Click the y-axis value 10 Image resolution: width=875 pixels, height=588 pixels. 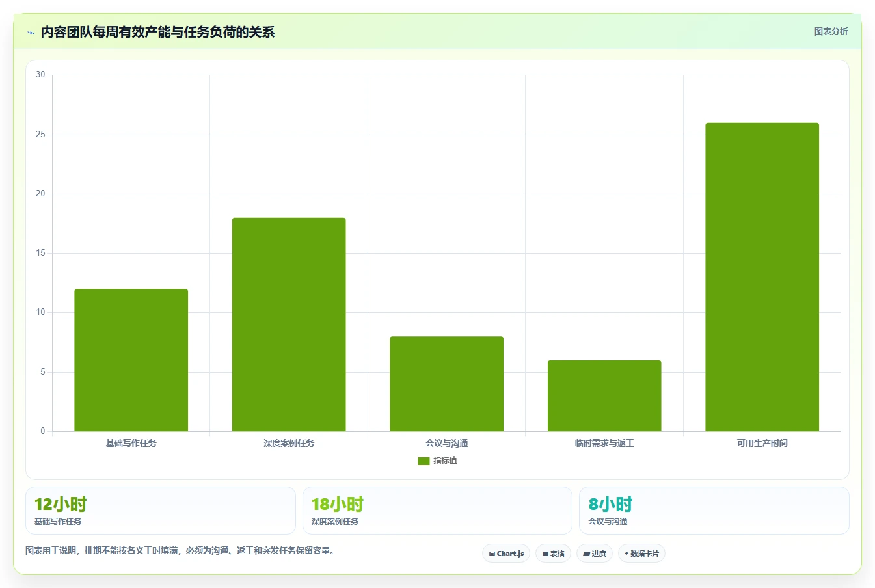(40, 312)
